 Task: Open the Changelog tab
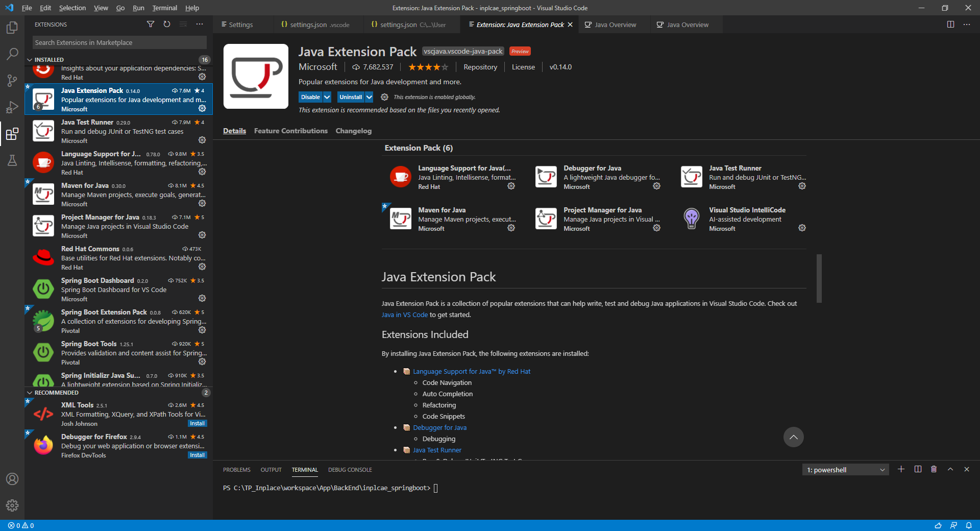pos(354,131)
